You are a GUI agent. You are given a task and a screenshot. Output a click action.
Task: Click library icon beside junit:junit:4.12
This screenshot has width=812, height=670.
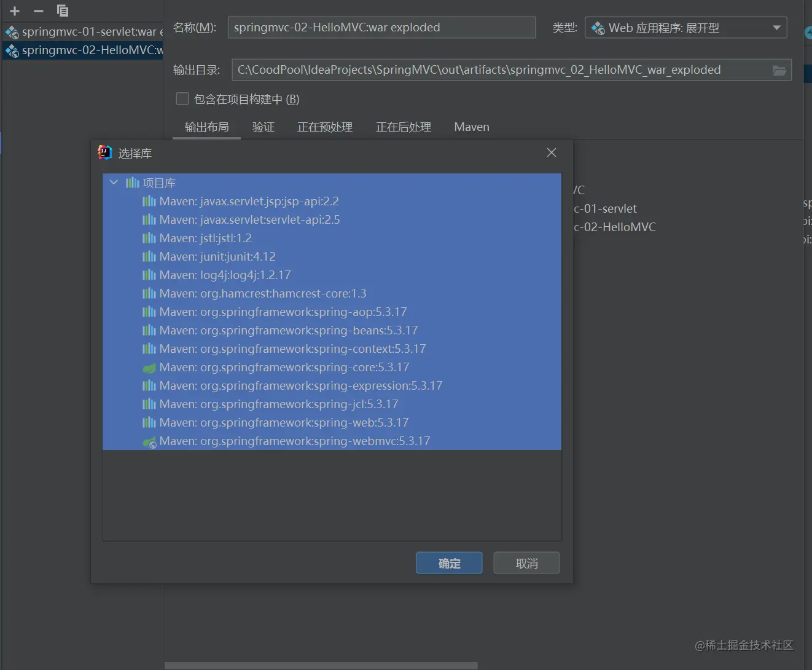pyautogui.click(x=149, y=257)
